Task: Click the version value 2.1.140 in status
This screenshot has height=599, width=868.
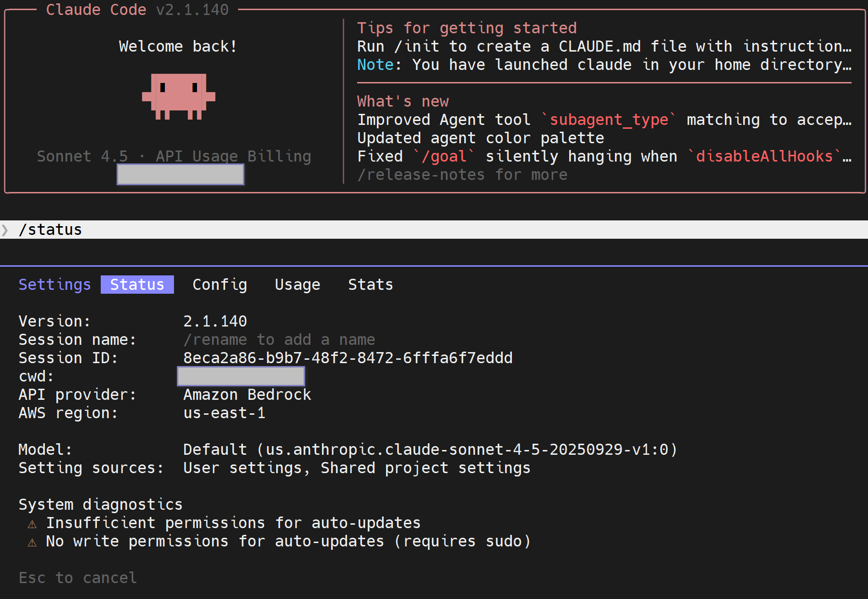Action: point(215,321)
